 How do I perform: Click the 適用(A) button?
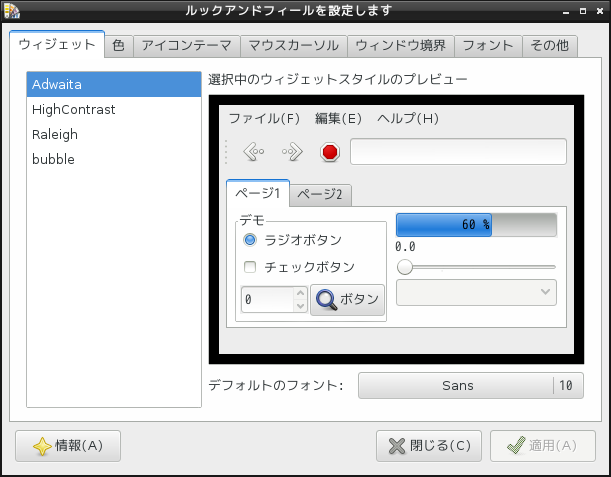pos(543,446)
